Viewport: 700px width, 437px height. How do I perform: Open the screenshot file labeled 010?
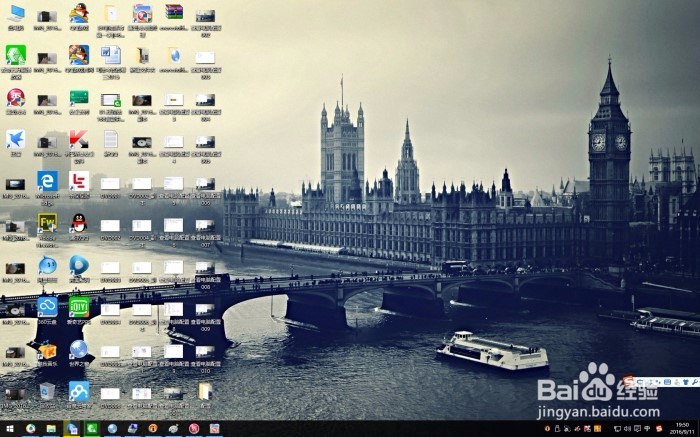(x=205, y=352)
